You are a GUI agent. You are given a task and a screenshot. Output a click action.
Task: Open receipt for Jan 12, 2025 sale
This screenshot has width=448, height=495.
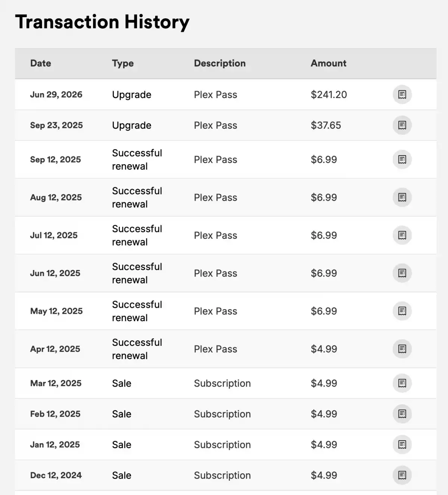pyautogui.click(x=402, y=444)
